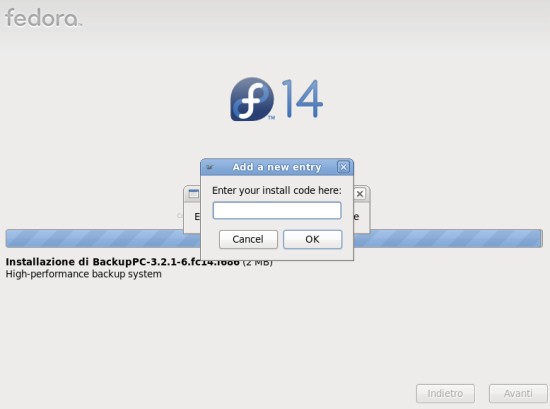Click the "Add a new entry" title bar
The height and width of the screenshot is (409, 550).
click(277, 167)
